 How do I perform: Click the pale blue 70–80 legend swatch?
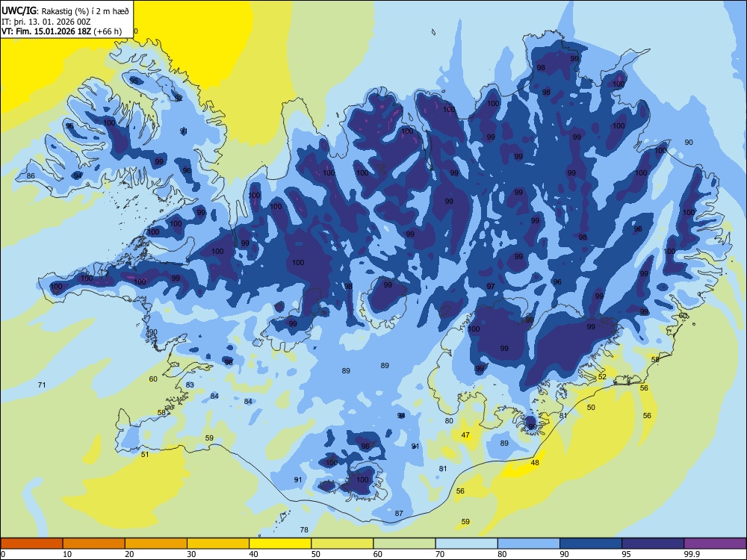pyautogui.click(x=466, y=544)
